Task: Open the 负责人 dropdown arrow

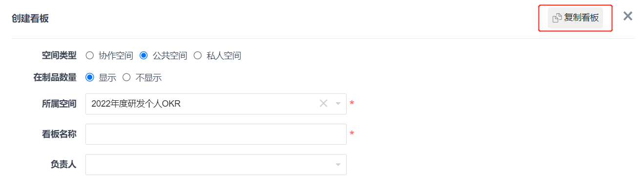Action: 338,165
